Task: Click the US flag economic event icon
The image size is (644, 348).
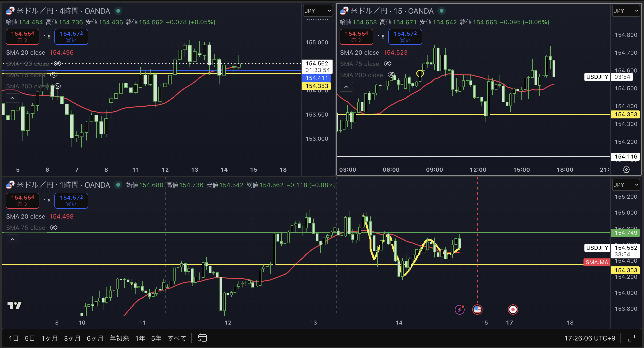Action: (x=477, y=310)
